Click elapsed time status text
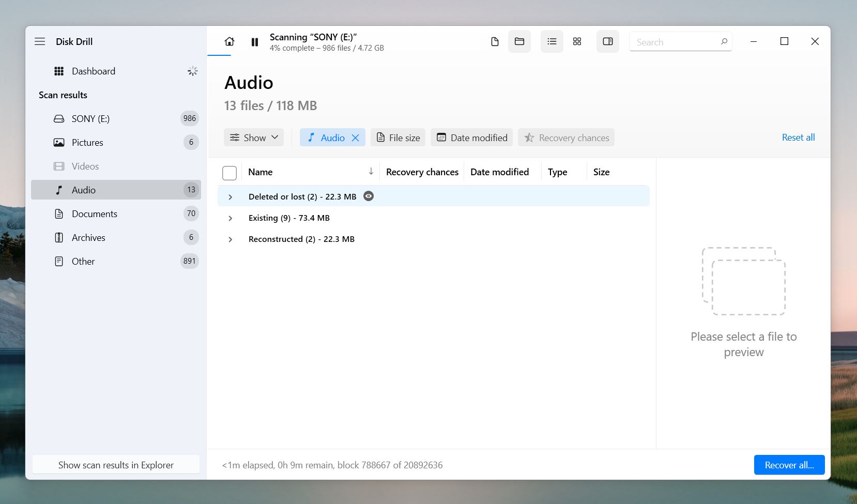 [332, 465]
